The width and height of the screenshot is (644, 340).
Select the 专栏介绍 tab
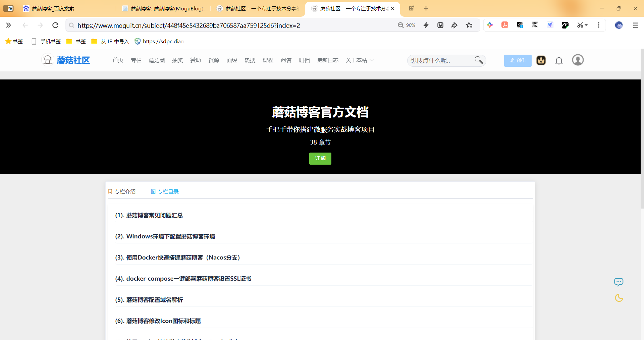122,191
